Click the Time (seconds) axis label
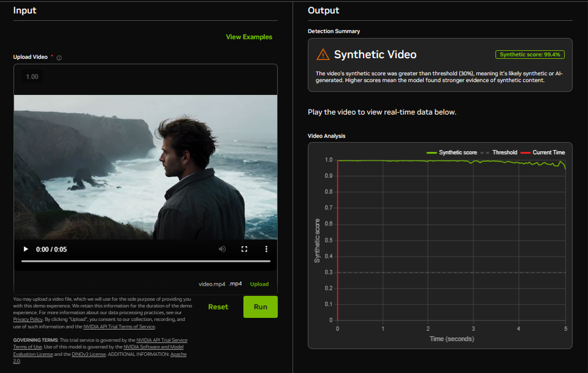This screenshot has height=373, width=588. (x=452, y=339)
